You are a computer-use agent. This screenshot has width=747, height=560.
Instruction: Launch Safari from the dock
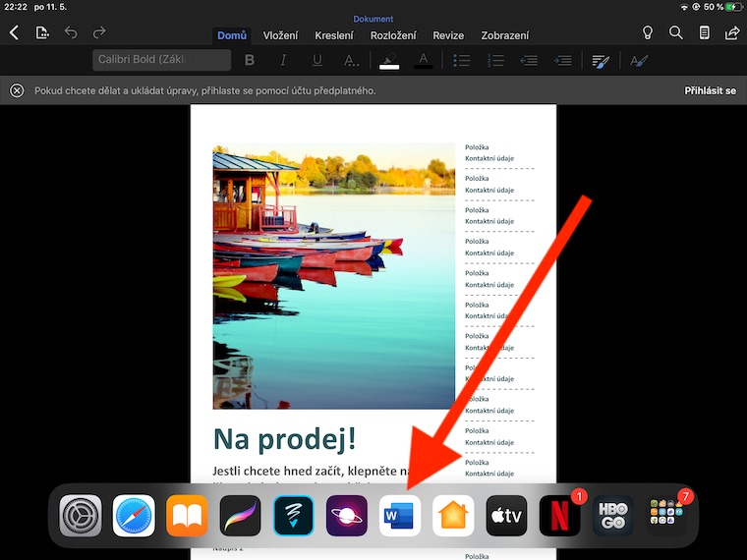pyautogui.click(x=134, y=516)
